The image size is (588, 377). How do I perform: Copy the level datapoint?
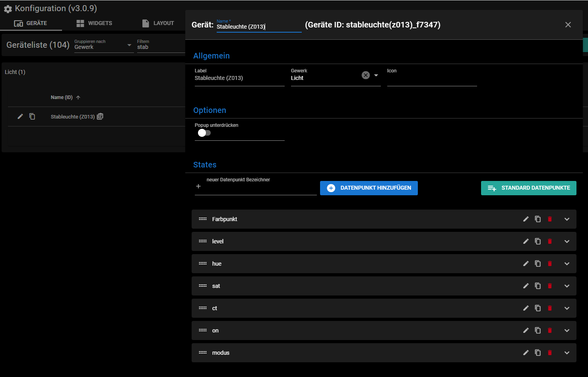click(538, 241)
